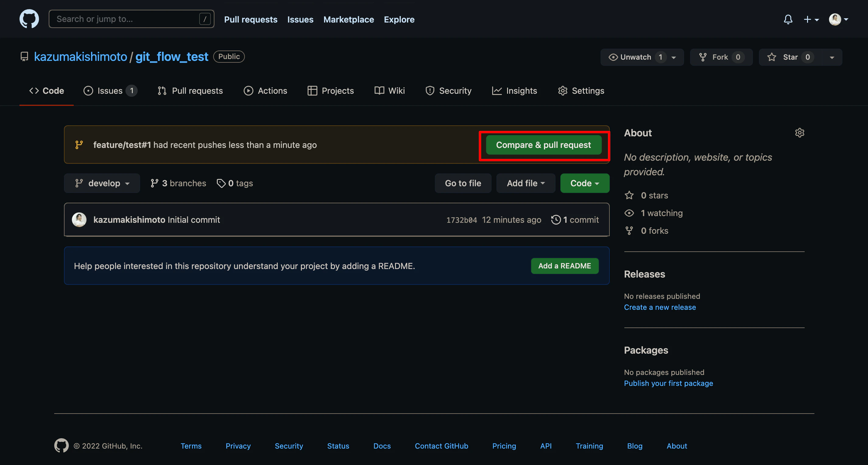Image resolution: width=868 pixels, height=465 pixels.
Task: Open the Packages heading link
Action: tap(646, 350)
